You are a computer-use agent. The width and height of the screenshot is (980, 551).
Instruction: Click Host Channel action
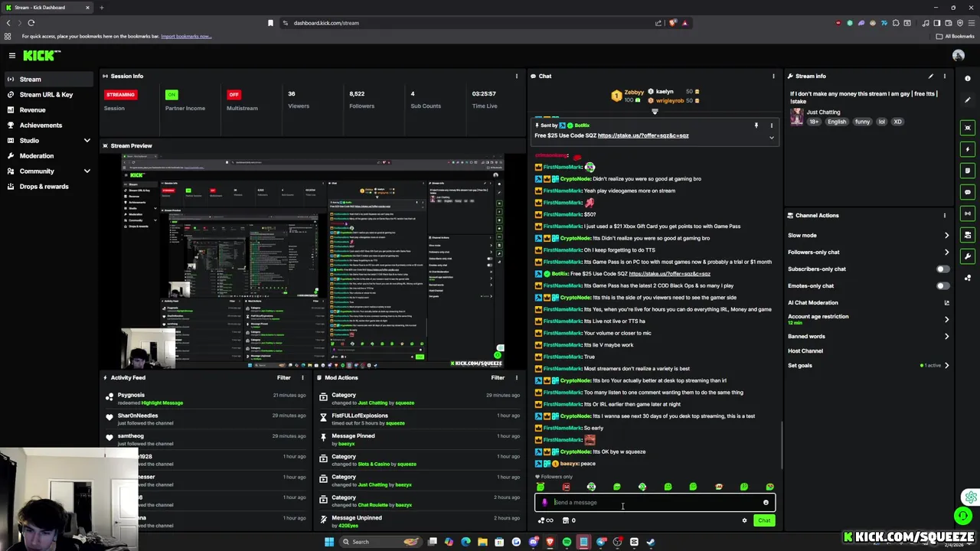(x=805, y=350)
